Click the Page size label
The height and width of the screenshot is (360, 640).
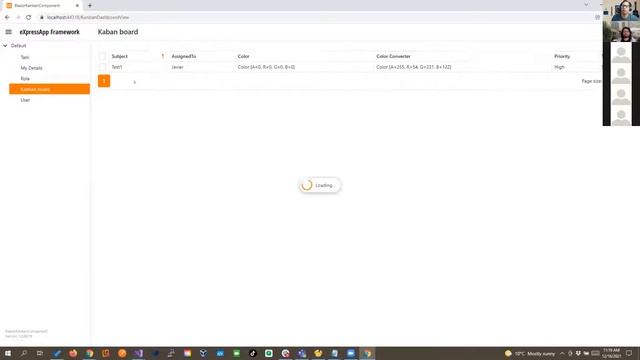(591, 81)
